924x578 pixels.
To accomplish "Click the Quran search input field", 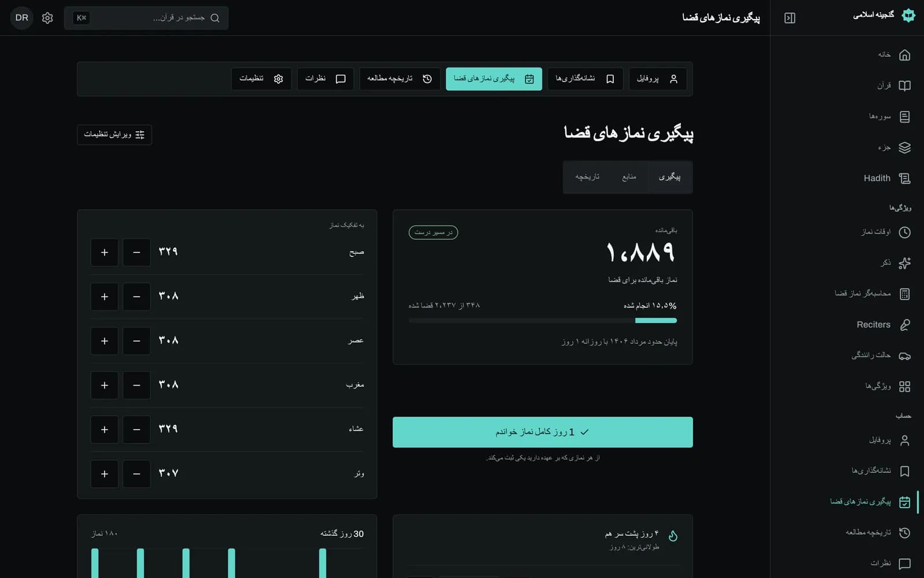I will (146, 18).
